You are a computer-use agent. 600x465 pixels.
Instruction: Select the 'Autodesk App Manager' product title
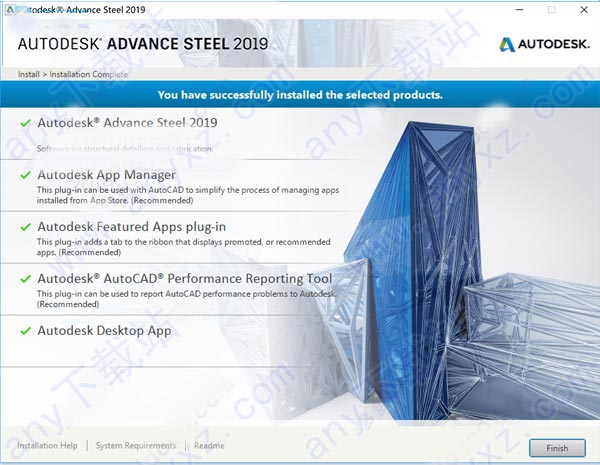tap(106, 175)
